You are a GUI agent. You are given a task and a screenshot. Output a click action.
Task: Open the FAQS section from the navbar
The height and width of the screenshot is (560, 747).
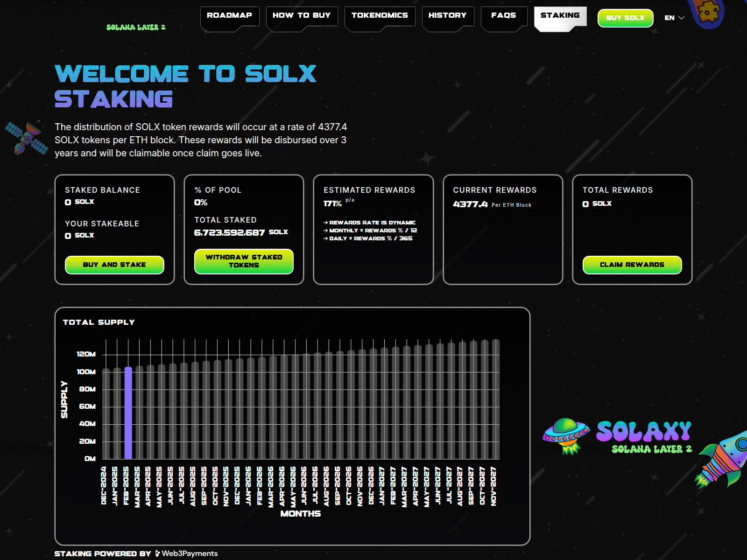[503, 15]
